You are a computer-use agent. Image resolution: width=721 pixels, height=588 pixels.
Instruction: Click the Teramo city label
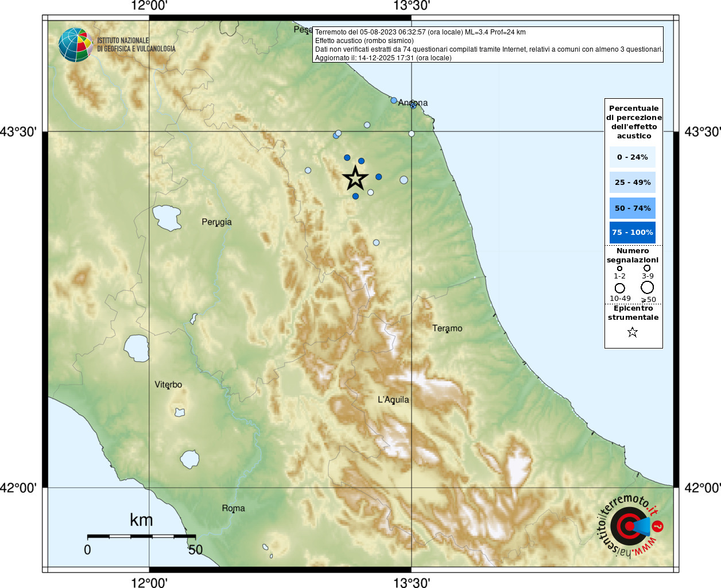pyautogui.click(x=447, y=328)
